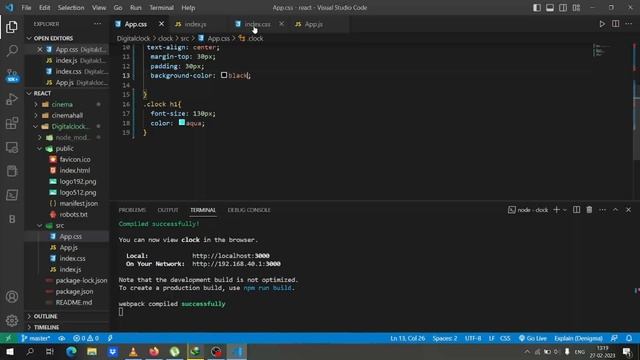640x360 pixels.
Task: Toggle the secondary sidebar visibility
Action: coord(563,8)
